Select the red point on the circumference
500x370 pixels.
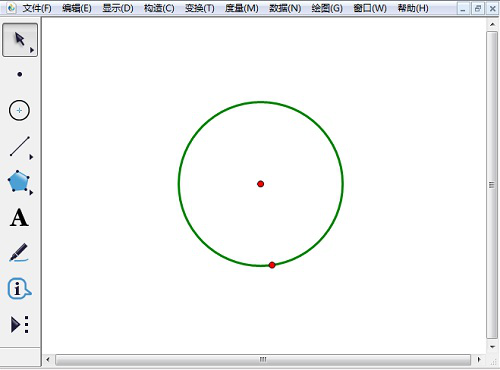tap(272, 265)
